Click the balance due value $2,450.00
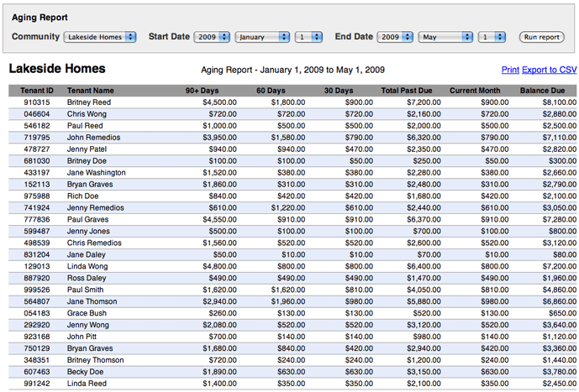Viewport: 579px width, 392px height. tap(560, 384)
